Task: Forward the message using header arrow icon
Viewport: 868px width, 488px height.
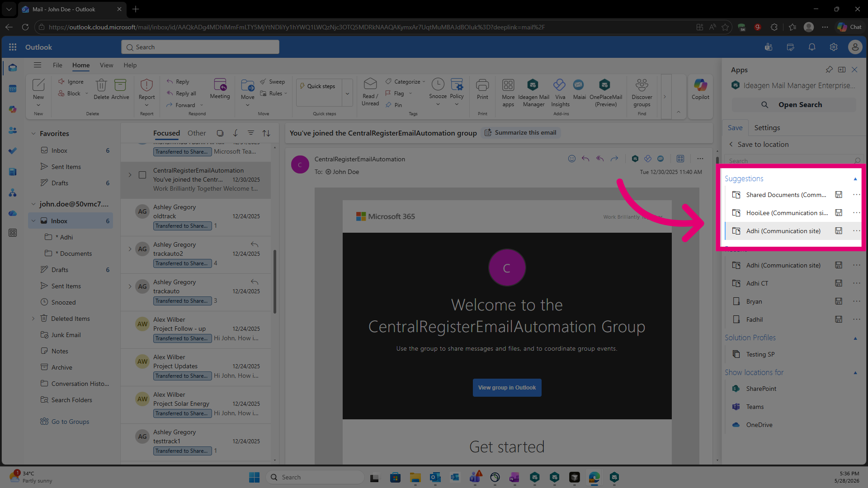Action: (x=614, y=159)
